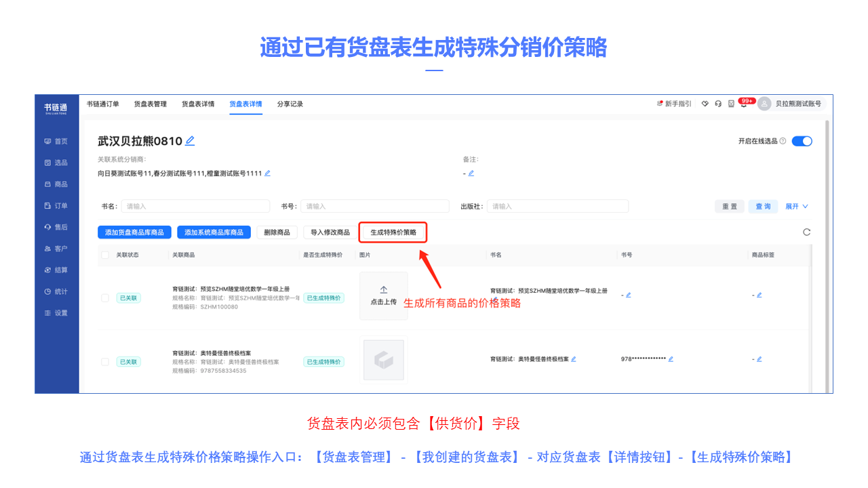Open 新手指引 guide

pos(675,104)
